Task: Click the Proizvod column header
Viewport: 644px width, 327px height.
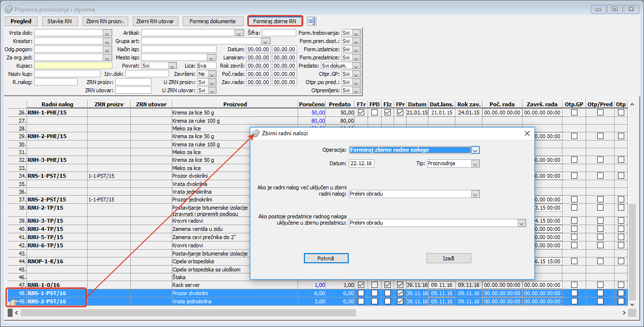Action: pyautogui.click(x=235, y=104)
